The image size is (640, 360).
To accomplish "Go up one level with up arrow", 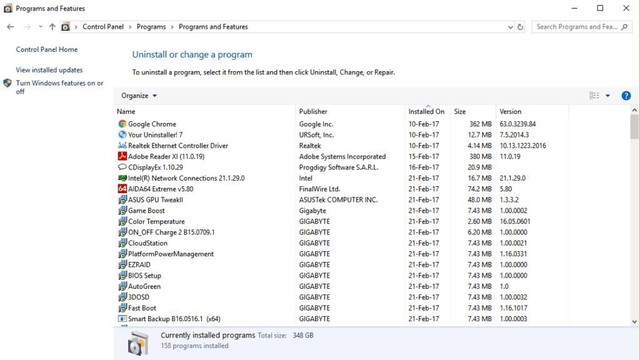I will click(x=52, y=27).
